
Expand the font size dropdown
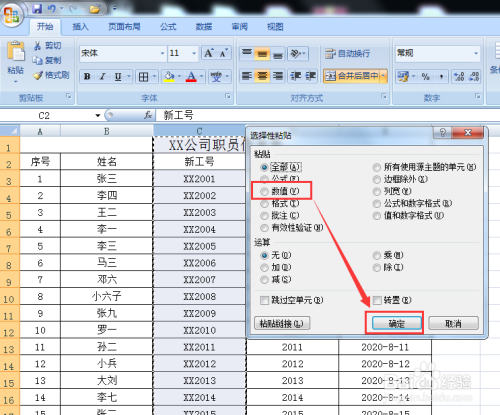(194, 53)
